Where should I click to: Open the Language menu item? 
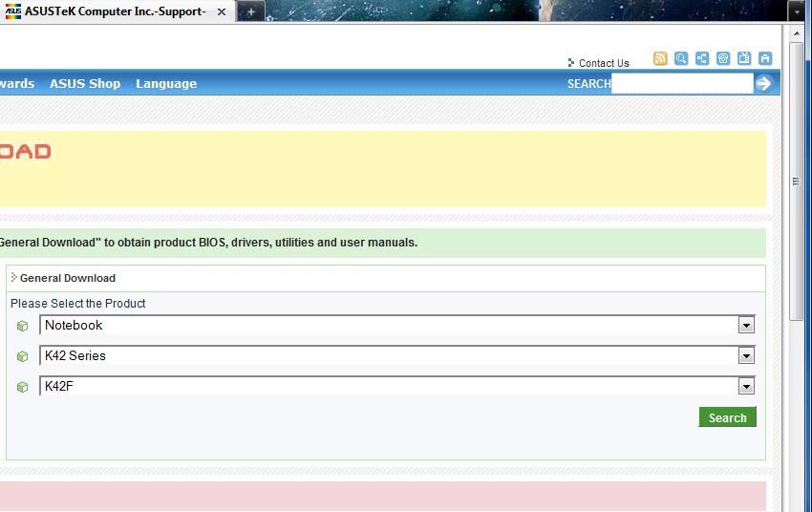coord(166,83)
